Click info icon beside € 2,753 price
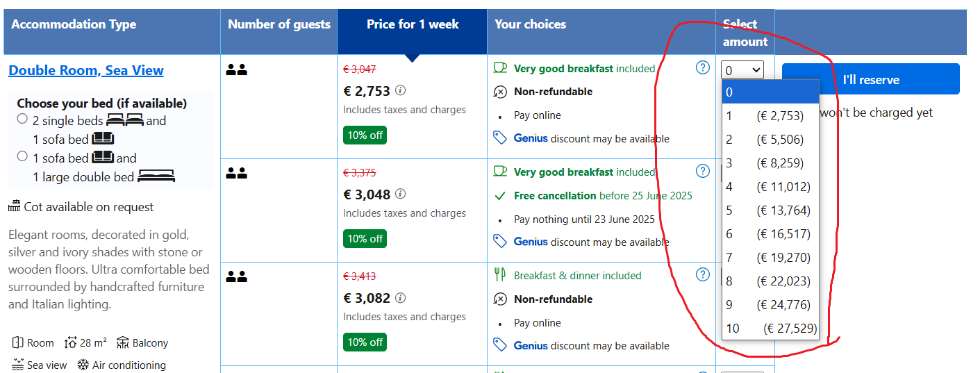The height and width of the screenshot is (373, 980). pos(401,91)
